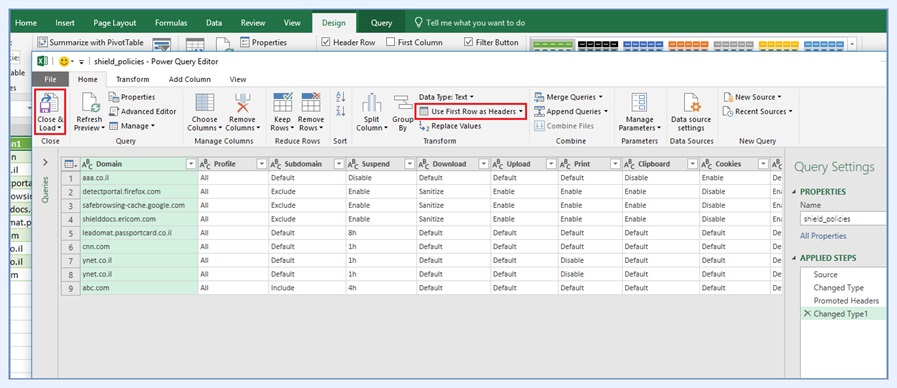This screenshot has width=897, height=388.
Task: Click the smiley feedback icon in title bar
Action: pyautogui.click(x=63, y=61)
